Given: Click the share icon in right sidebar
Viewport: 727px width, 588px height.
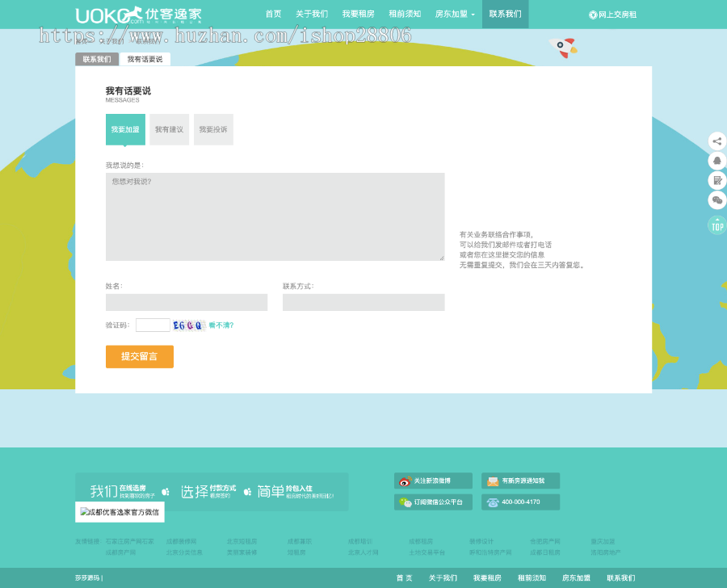Looking at the screenshot, I should pyautogui.click(x=717, y=140).
